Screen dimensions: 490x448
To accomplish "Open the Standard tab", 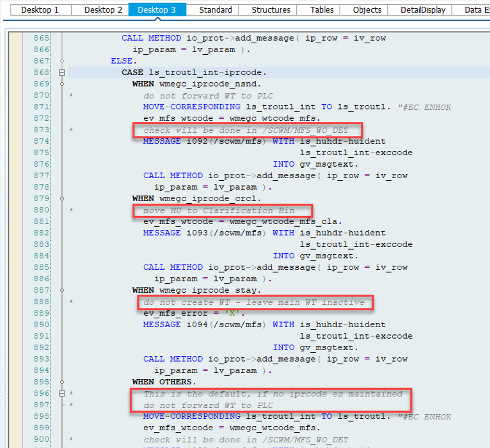I will click(215, 10).
